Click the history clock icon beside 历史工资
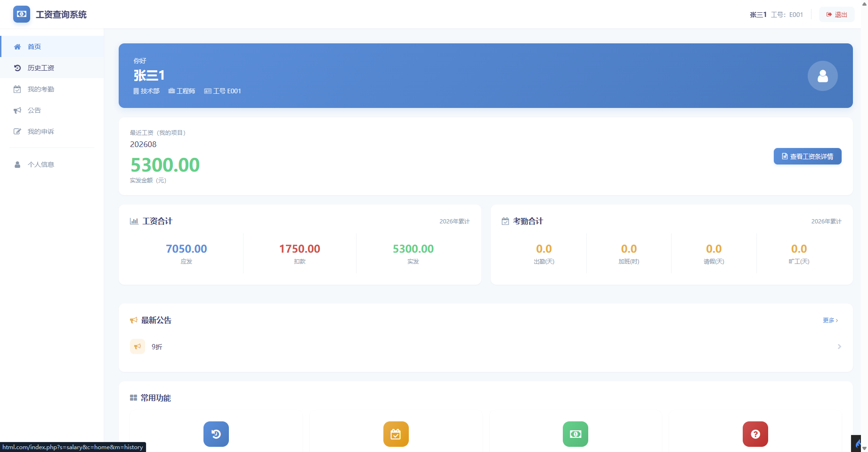This screenshot has width=868, height=452. [x=17, y=68]
